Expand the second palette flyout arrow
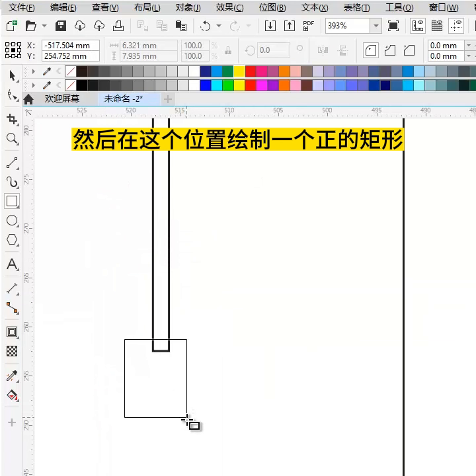Viewport: 476px width, 476px height. coord(34,85)
